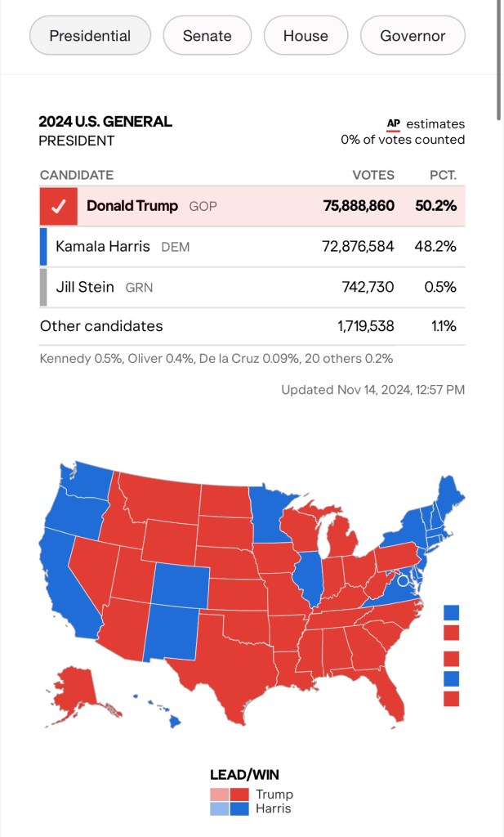Click the page scrollbar at the right edge
The width and height of the screenshot is (504, 837).
(498, 61)
